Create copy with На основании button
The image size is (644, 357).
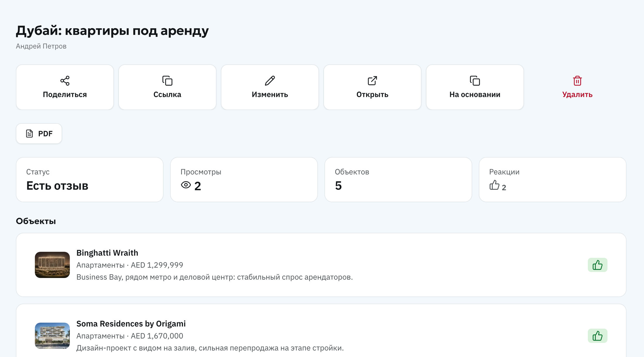point(475,87)
